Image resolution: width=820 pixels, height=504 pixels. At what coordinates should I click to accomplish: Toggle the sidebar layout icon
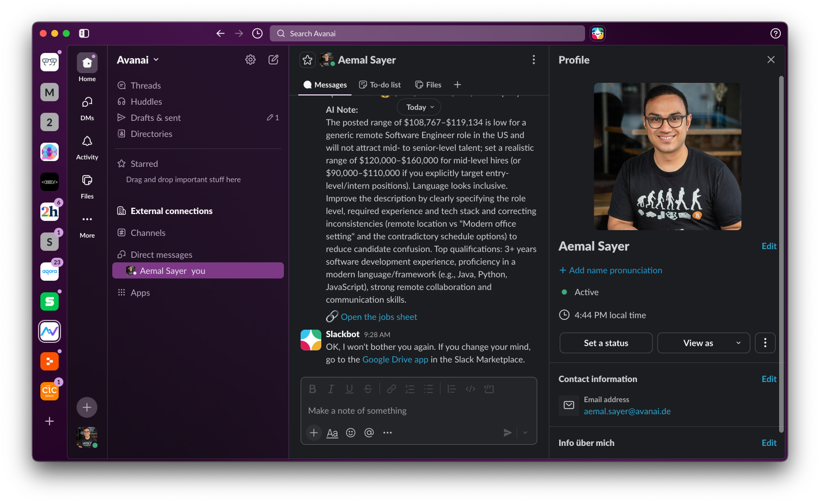[84, 33]
